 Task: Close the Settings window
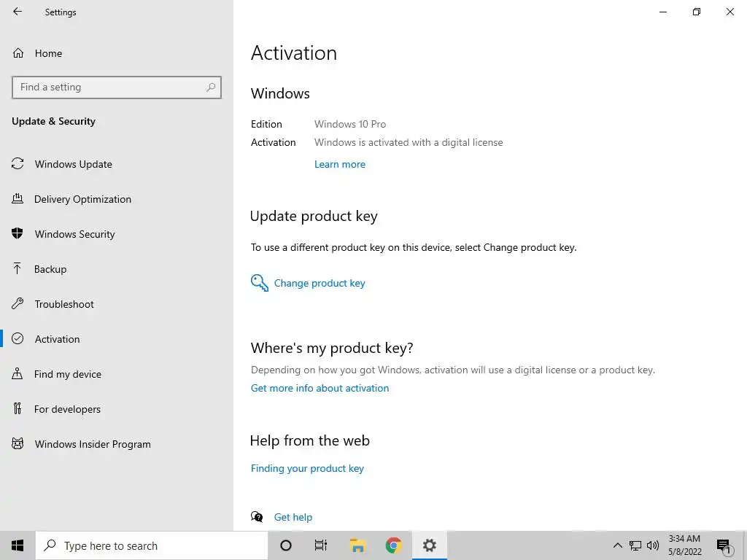point(729,12)
